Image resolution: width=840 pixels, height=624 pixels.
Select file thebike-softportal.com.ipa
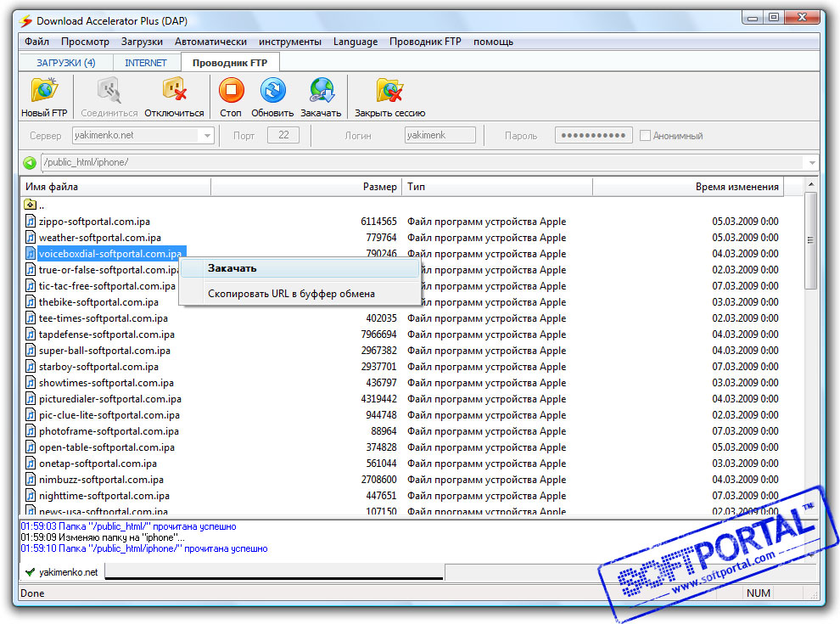pos(98,302)
